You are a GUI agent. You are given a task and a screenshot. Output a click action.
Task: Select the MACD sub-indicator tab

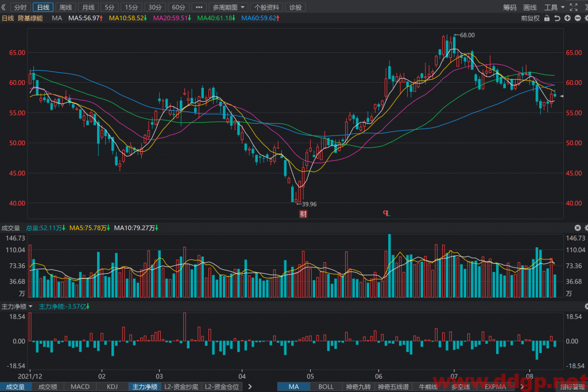(80, 386)
